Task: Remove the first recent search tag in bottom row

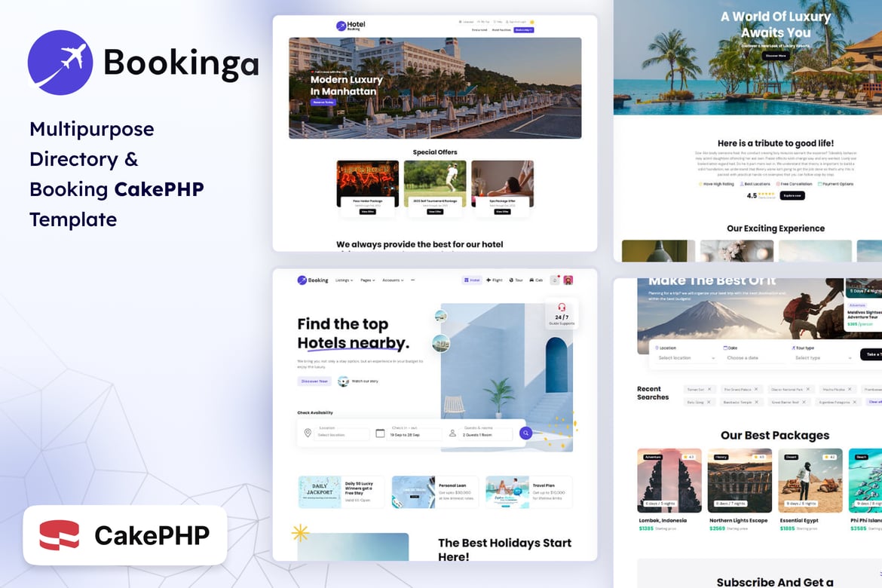Action: pyautogui.click(x=708, y=403)
